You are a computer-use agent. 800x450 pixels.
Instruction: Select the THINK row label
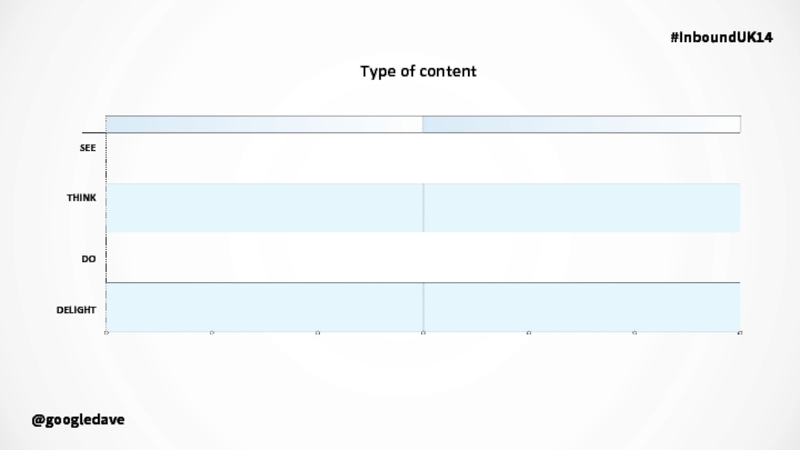[x=81, y=197]
